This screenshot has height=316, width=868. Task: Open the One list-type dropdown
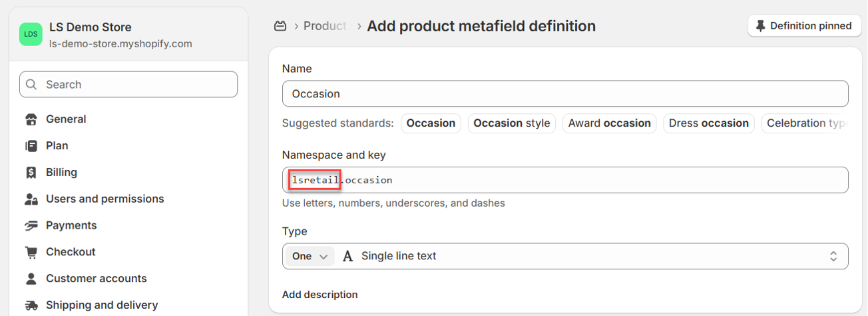point(310,256)
